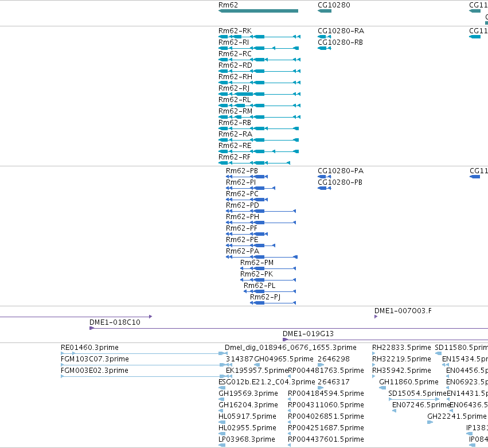The image size is (488, 448).
Task: Select EST GH16204.3prime
Action: coord(221,411)
